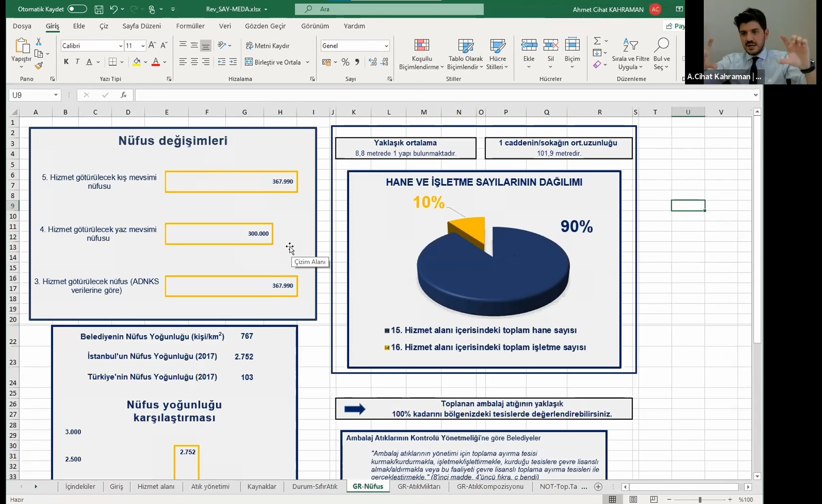Switch to the Ekle ribbon tab
This screenshot has height=504, width=822.
coord(79,26)
